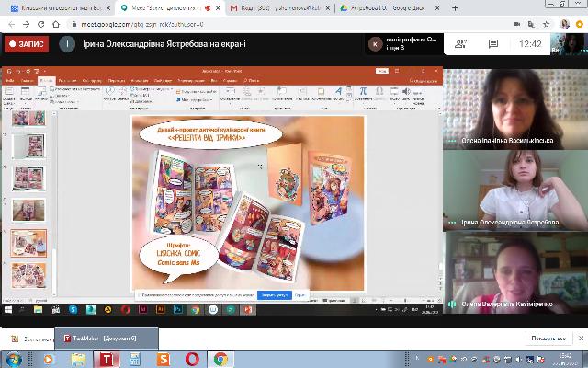Select Олена Валеріївна Казиміренко's video tile
This screenshot has height=368, width=588.
click(514, 269)
